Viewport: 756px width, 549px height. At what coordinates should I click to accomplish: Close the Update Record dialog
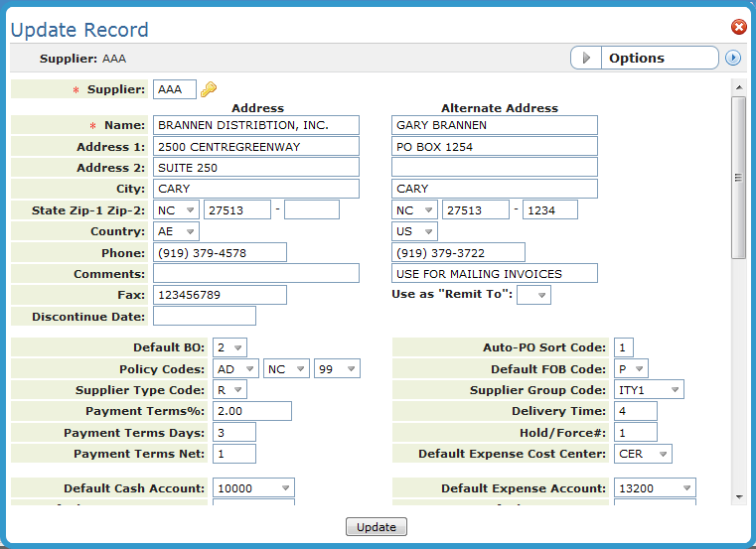(x=738, y=28)
